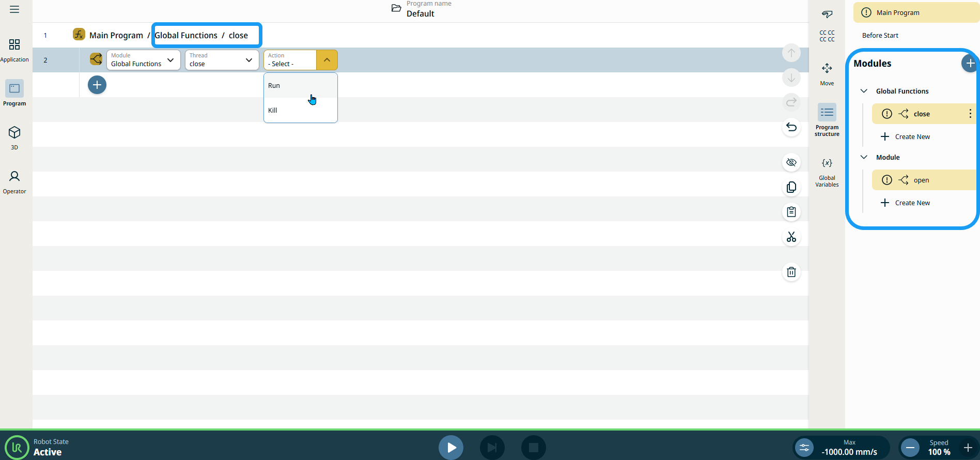Click the copy icon in toolbar
This screenshot has height=460, width=980.
791,187
